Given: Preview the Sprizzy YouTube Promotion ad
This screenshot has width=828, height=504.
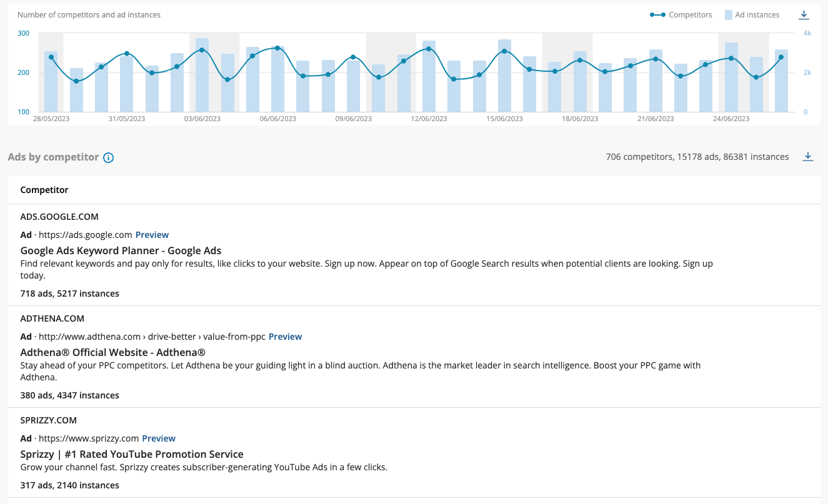Looking at the screenshot, I should coord(159,438).
